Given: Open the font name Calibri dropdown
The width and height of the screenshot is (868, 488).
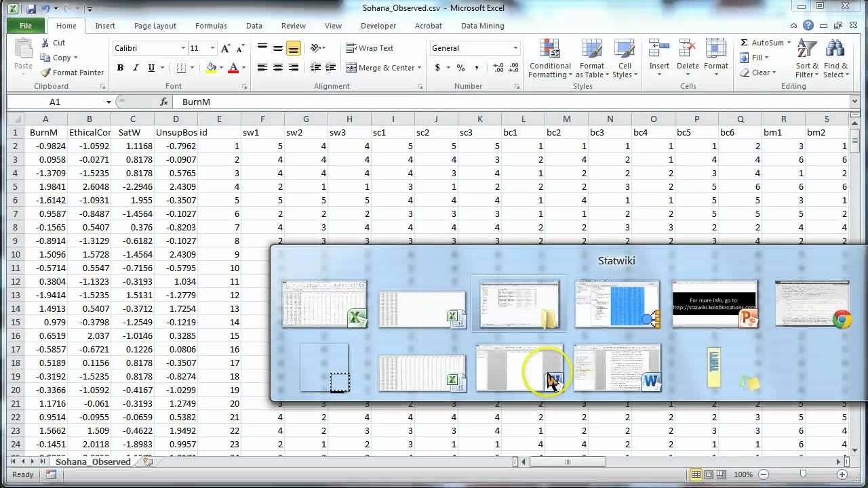Looking at the screenshot, I should (x=183, y=48).
